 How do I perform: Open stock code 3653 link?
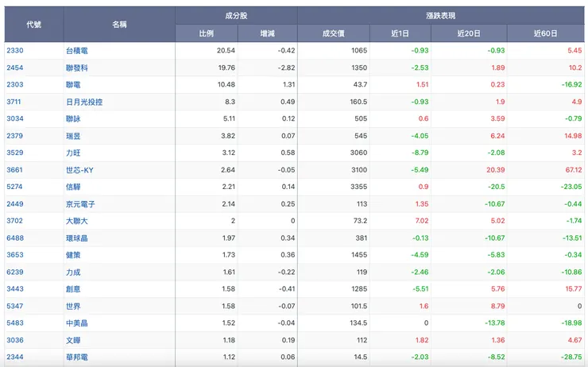click(x=15, y=255)
